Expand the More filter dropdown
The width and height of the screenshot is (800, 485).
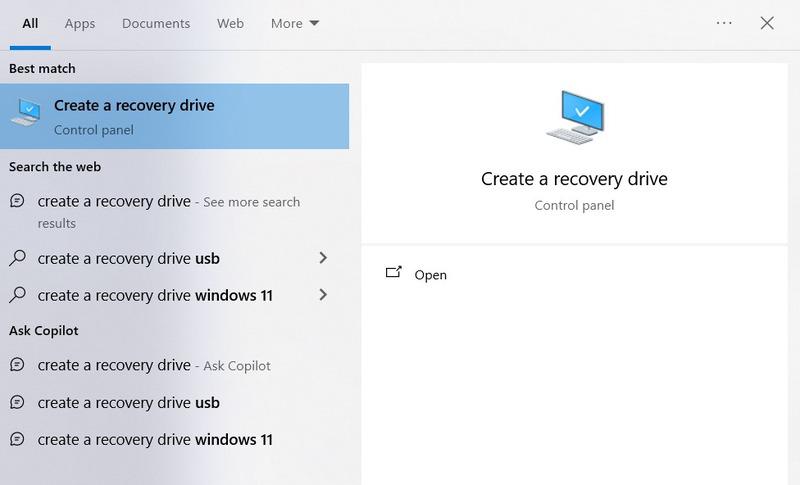click(x=295, y=23)
